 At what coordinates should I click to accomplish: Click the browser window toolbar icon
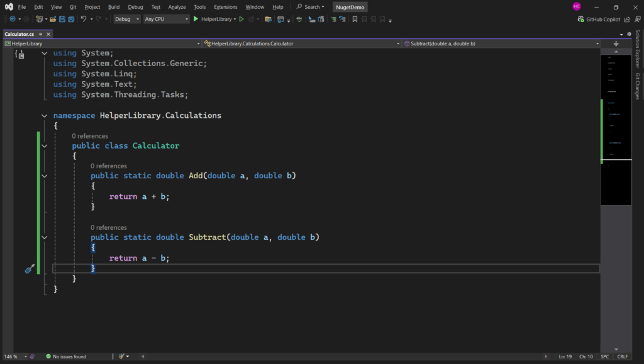click(280, 19)
